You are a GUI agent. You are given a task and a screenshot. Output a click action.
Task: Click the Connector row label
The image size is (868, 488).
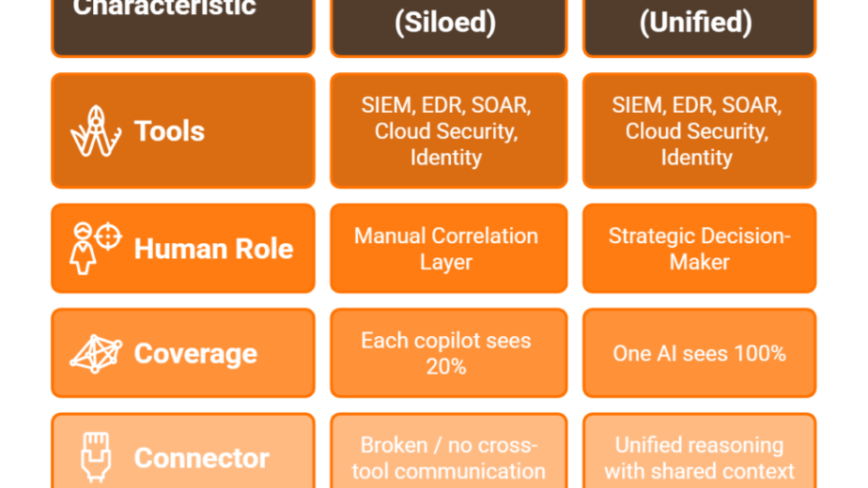[201, 458]
